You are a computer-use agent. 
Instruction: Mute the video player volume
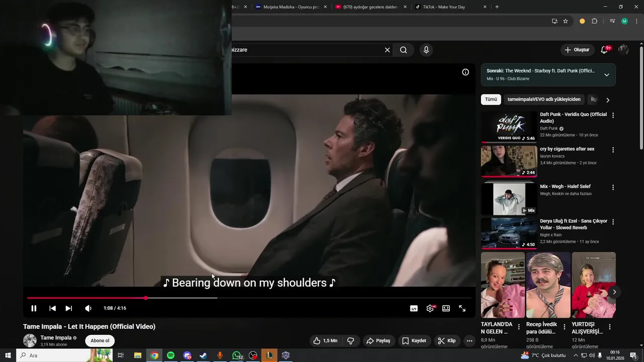coord(88,308)
